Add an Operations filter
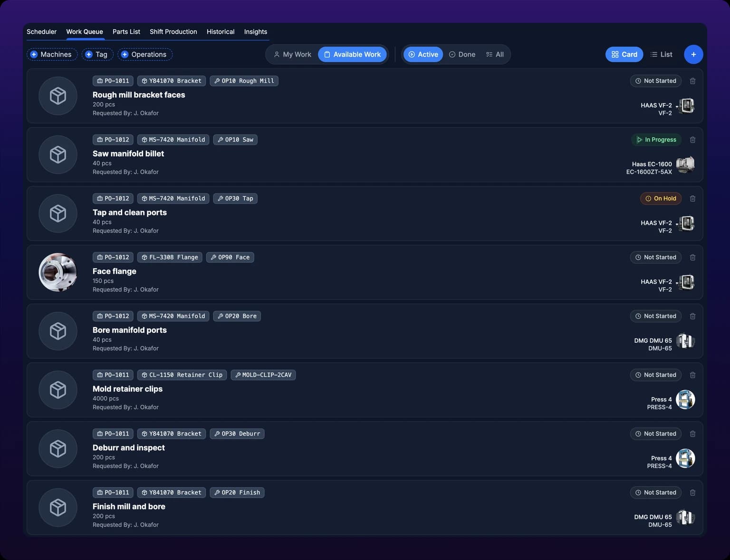The height and width of the screenshot is (560, 730). point(145,54)
